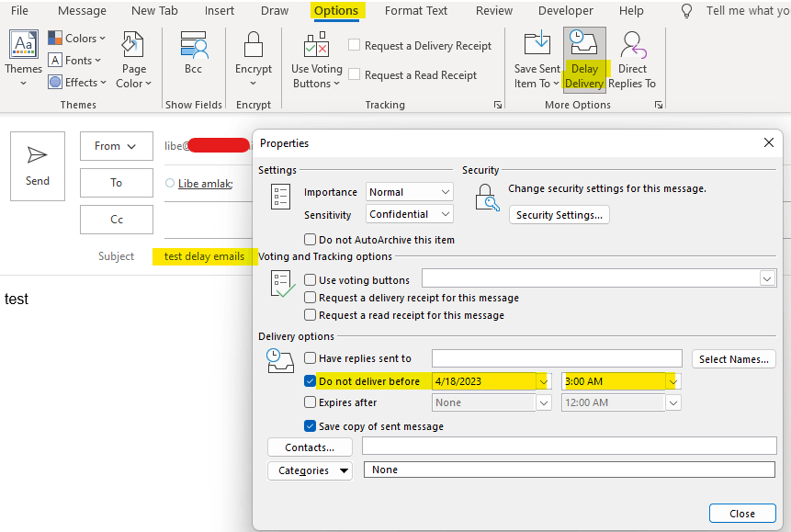Click the Select Names button
Screen dimensions: 791x532
(733, 359)
